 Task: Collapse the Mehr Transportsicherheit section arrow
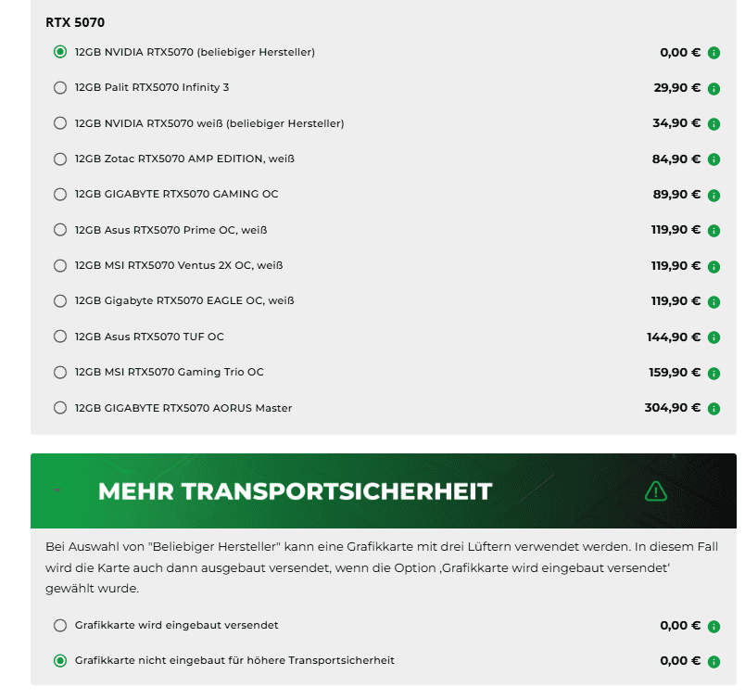[57, 490]
